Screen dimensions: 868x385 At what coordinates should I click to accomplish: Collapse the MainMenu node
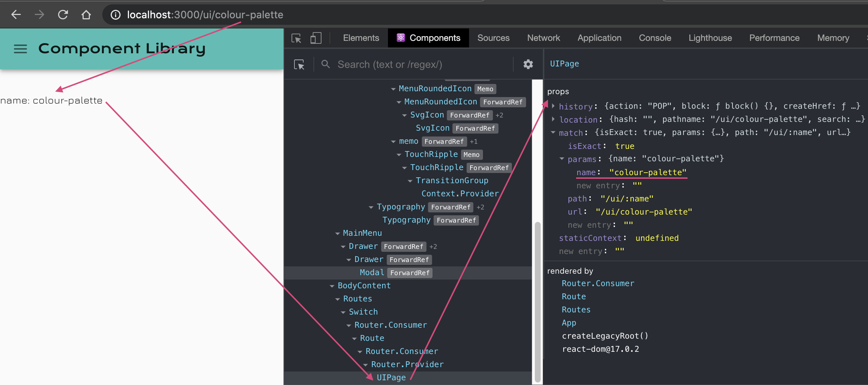337,234
